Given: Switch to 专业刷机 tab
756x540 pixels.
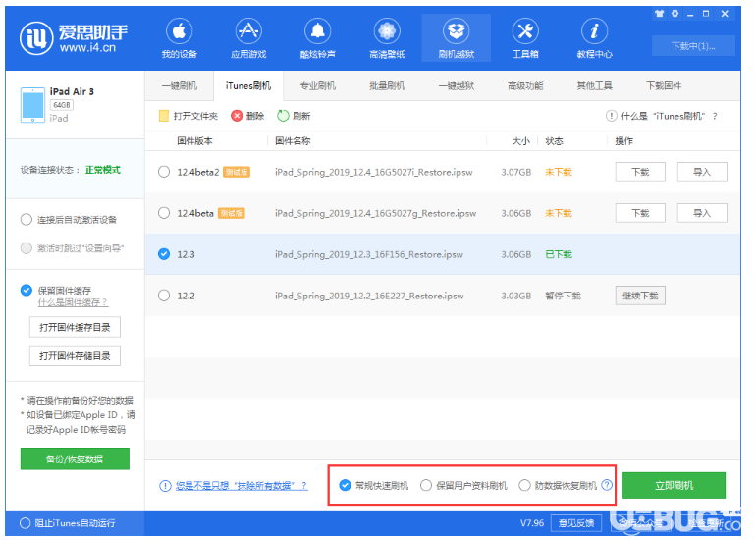Looking at the screenshot, I should coord(318,85).
